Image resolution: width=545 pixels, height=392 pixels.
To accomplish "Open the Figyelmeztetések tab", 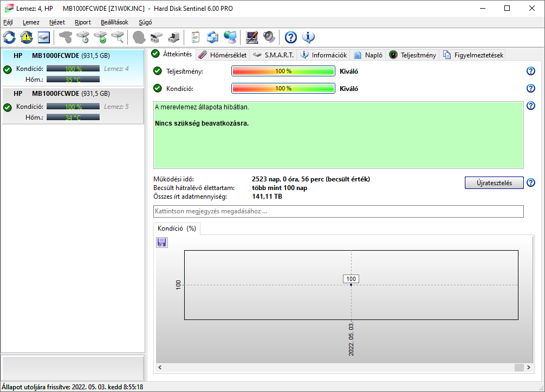I will (x=473, y=55).
